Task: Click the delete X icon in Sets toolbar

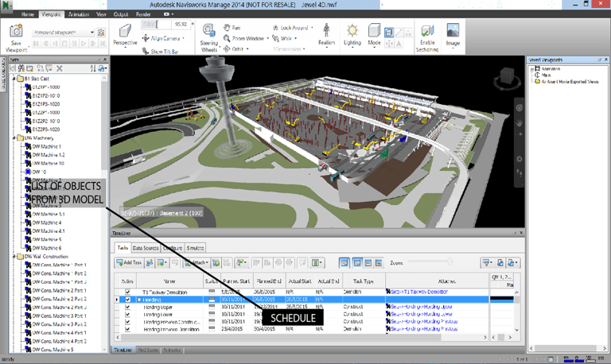Action: point(59,68)
